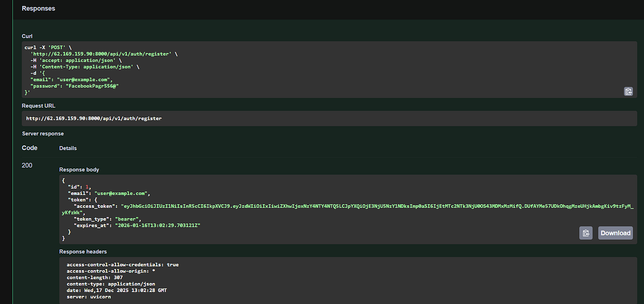
Task: Click the Code column header
Action: pyautogui.click(x=29, y=148)
